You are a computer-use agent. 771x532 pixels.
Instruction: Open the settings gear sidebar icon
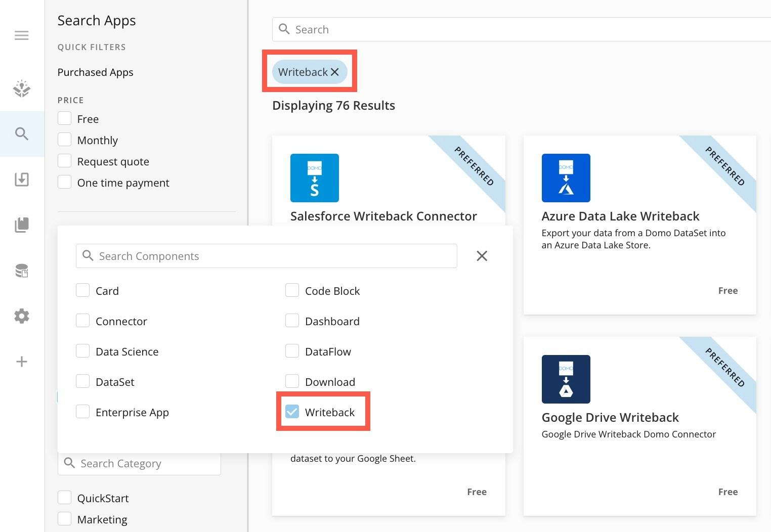coord(22,316)
